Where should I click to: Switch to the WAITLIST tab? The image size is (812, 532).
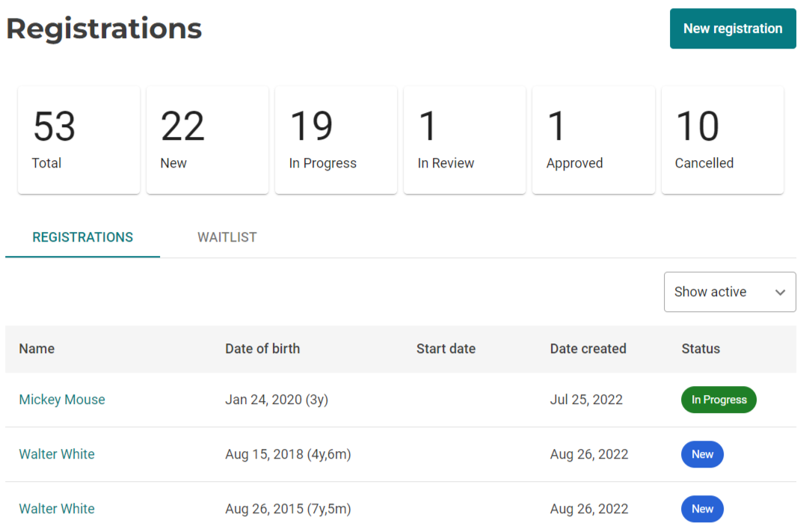227,236
